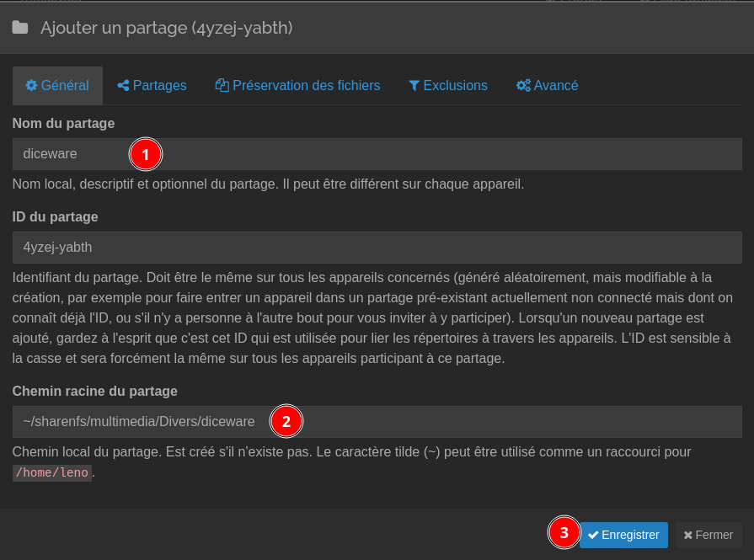
Task: Select the diceware text in the name field
Action: (x=50, y=154)
